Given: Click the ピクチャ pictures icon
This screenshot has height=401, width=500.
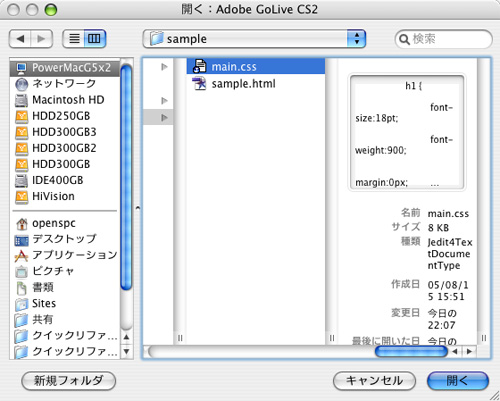Looking at the screenshot, I should coord(22,272).
